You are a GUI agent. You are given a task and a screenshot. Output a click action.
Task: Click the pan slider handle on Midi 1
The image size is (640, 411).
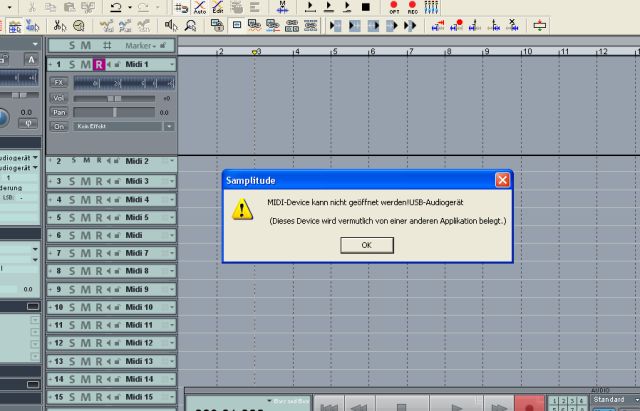pos(115,112)
